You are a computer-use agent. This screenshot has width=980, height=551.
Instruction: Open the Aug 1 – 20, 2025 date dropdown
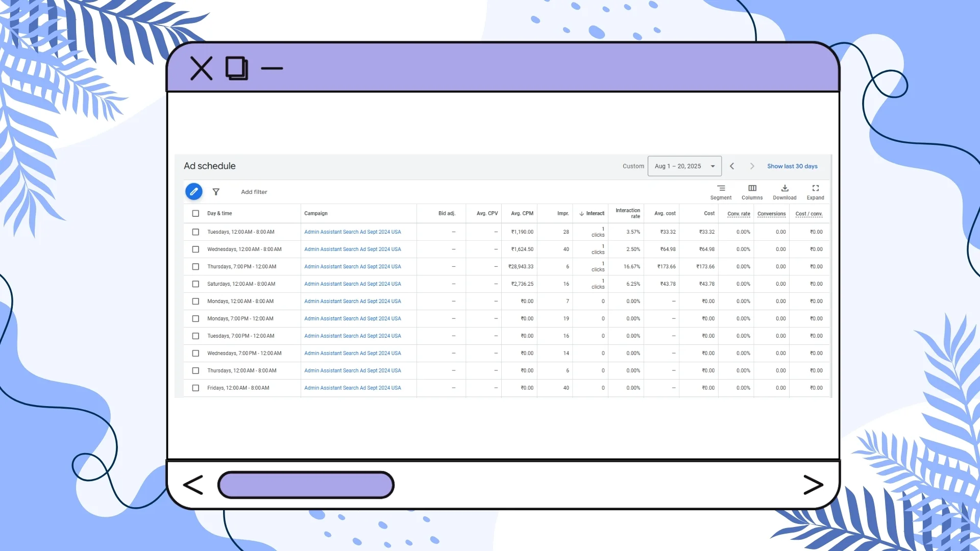[684, 166]
